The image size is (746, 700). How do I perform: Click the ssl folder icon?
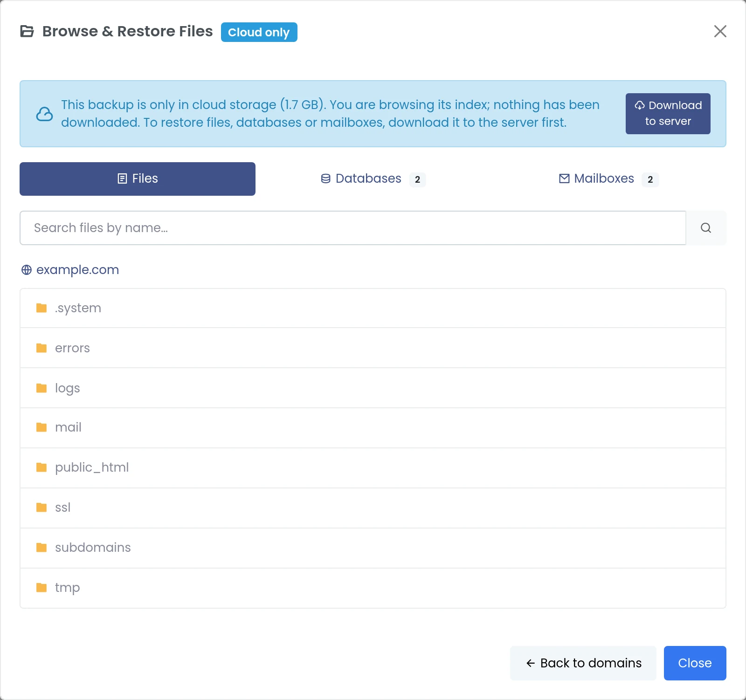41,508
